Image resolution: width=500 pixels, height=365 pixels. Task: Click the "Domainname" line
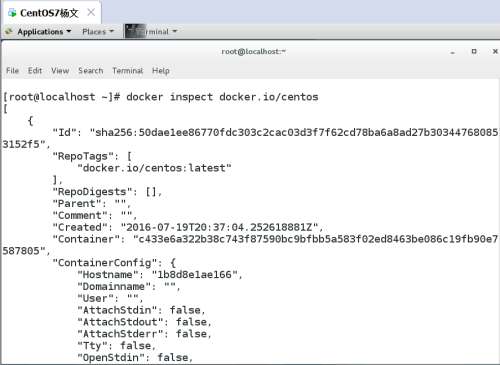tap(129, 286)
